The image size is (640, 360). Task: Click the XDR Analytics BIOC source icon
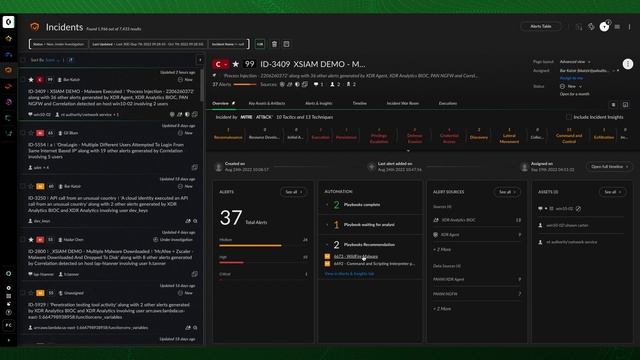[x=436, y=220]
